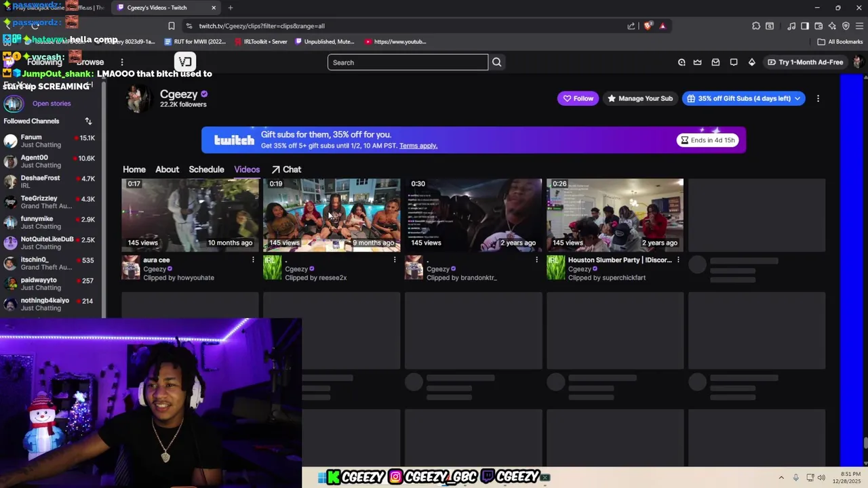This screenshot has height=488, width=868.
Task: Open channel more options three dots
Action: click(x=818, y=98)
